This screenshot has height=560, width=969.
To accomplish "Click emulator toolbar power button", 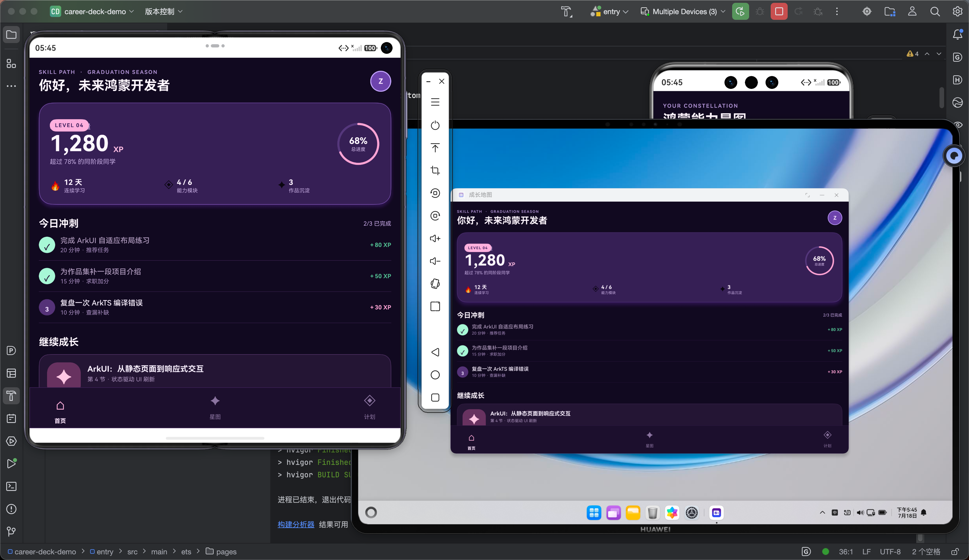I will point(435,125).
